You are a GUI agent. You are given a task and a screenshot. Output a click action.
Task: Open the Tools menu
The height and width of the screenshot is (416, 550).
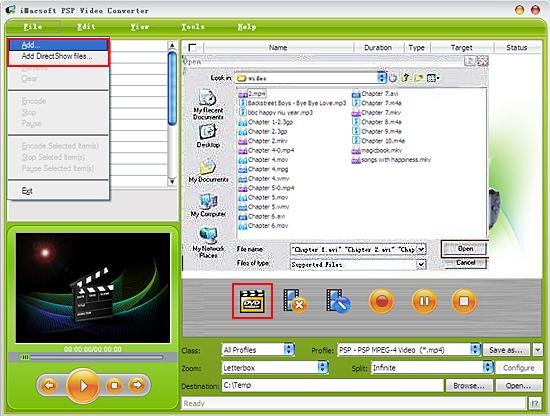[x=193, y=27]
